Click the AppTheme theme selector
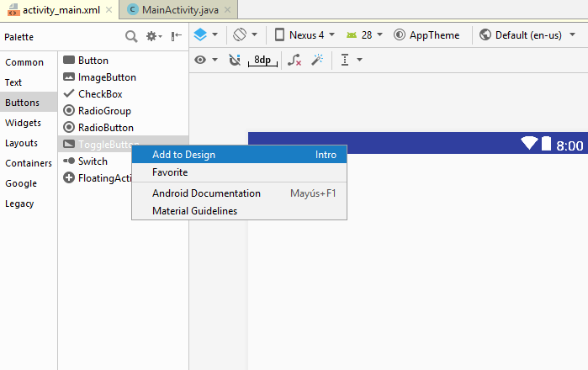This screenshot has width=588, height=370. [426, 35]
